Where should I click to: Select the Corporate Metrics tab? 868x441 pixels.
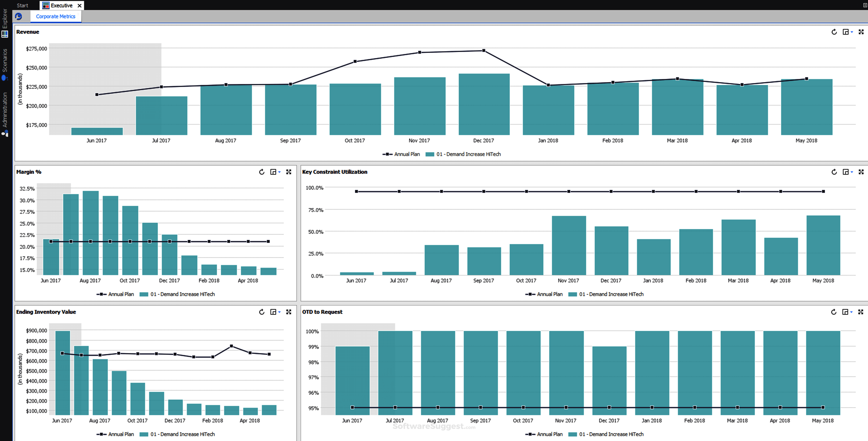(x=56, y=16)
